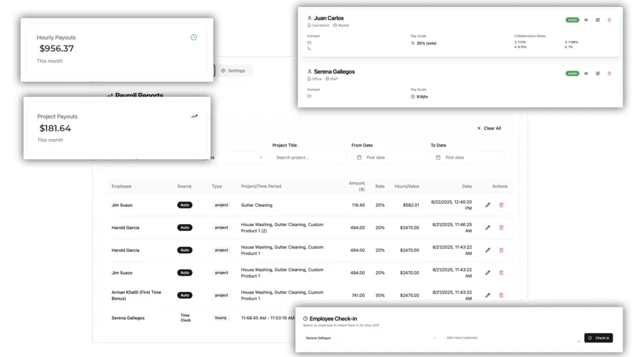The width and height of the screenshot is (644, 357).
Task: Click Juan Carlos's green active status badge
Action: coord(572,20)
